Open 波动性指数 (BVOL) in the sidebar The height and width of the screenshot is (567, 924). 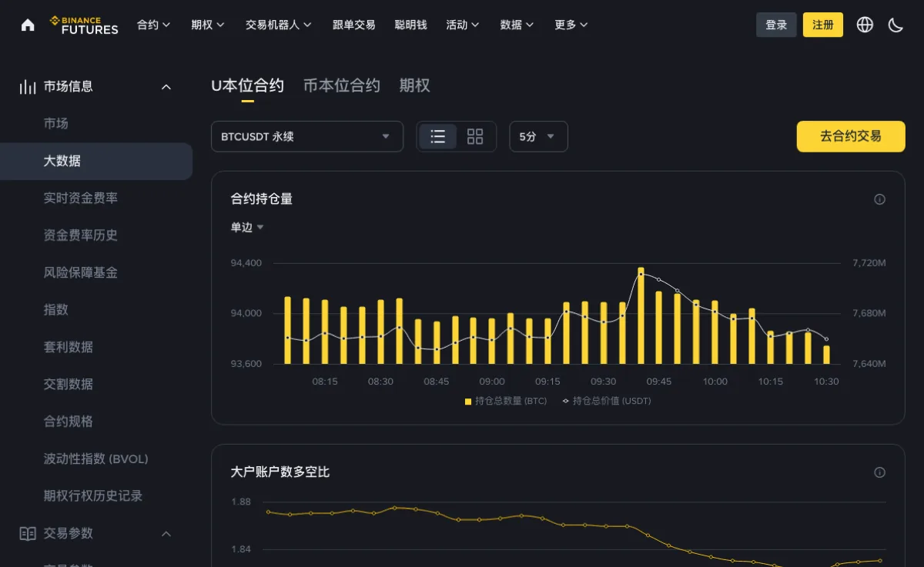click(96, 459)
